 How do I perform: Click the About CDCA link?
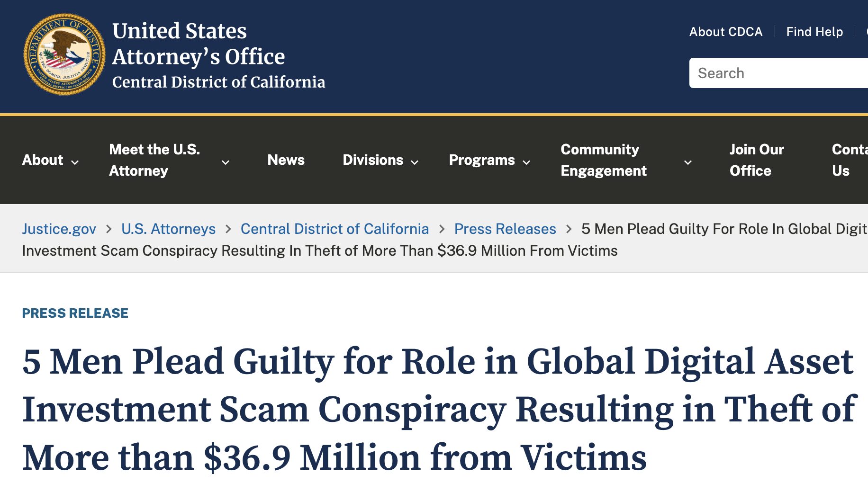725,32
